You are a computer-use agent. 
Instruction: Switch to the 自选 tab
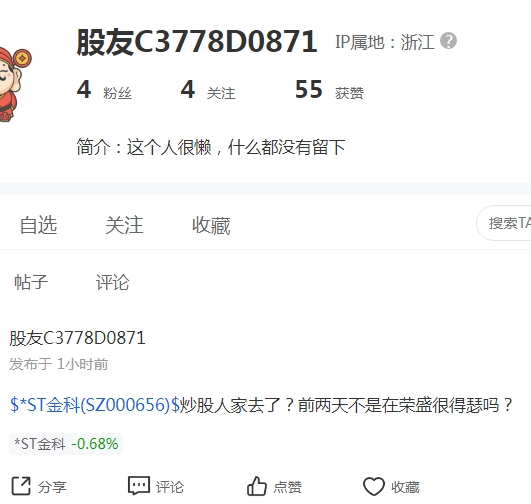38,225
